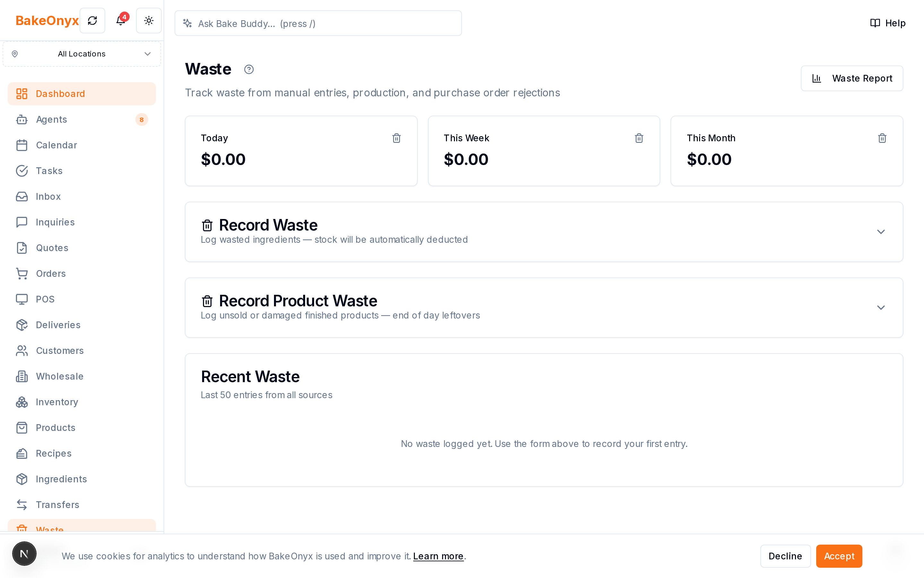Click the Record Product Waste heading
Viewport: 924px width, 578px height.
(298, 301)
